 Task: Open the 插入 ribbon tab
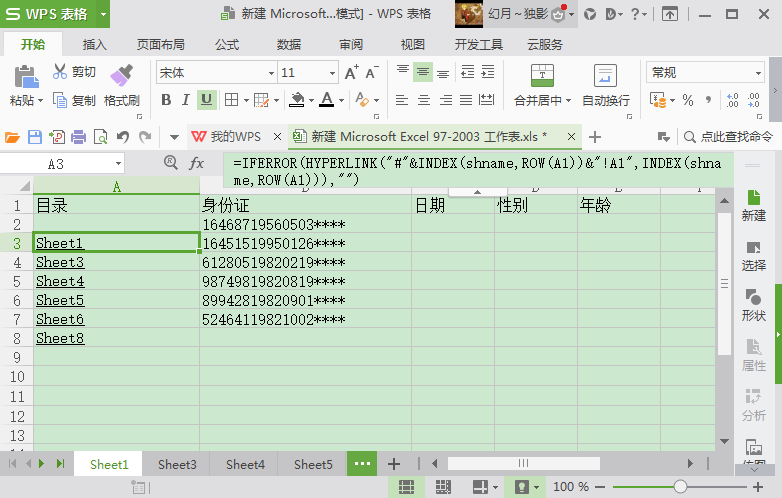[x=94, y=45]
